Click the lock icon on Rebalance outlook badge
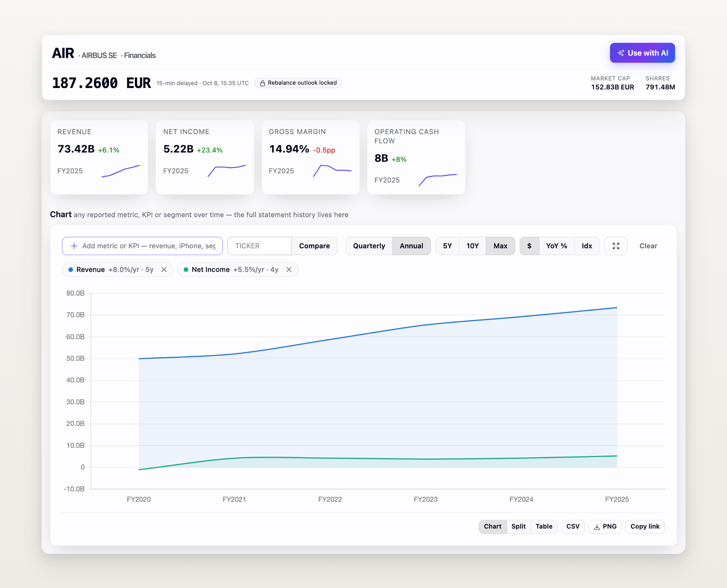This screenshot has height=588, width=727. 262,83
